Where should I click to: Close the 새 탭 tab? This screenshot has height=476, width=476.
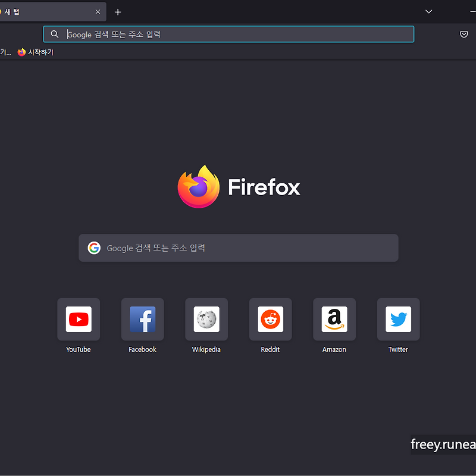point(98,12)
